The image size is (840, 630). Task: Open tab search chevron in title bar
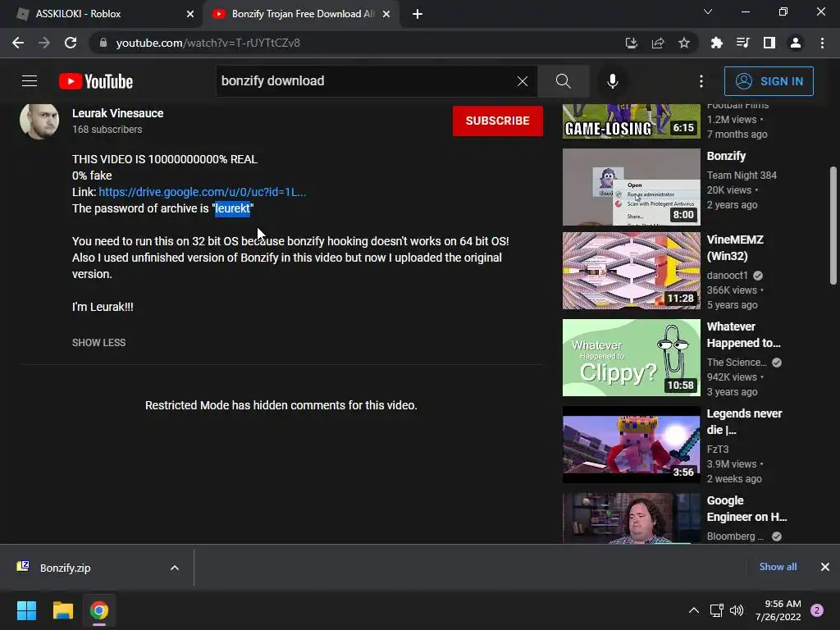pos(708,11)
